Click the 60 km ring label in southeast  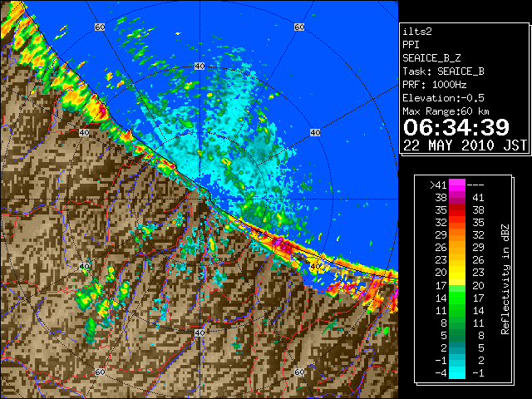(299, 372)
